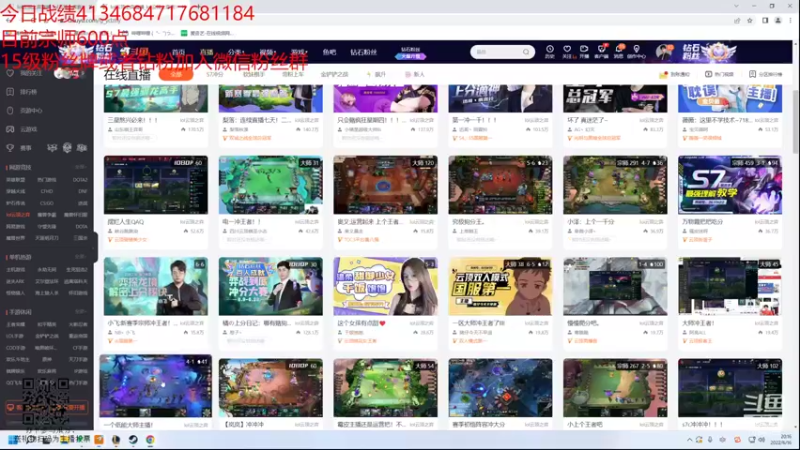Select the 新人 filter tab
Viewport: 800px width, 450px height.
coord(415,74)
